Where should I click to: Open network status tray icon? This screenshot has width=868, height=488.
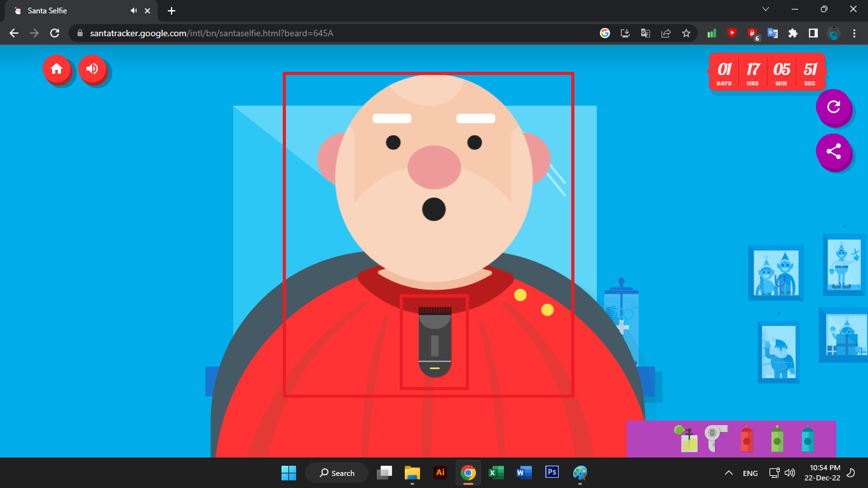point(774,473)
